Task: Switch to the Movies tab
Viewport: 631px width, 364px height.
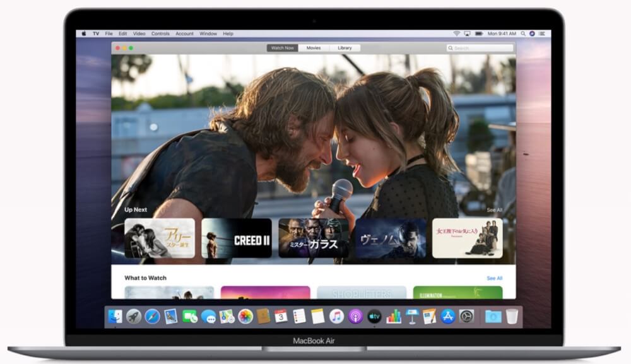Action: click(x=314, y=48)
